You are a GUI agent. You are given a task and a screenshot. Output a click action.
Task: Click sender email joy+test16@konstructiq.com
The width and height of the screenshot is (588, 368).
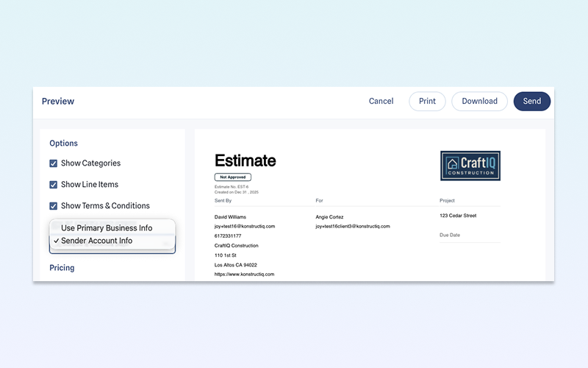[245, 227]
